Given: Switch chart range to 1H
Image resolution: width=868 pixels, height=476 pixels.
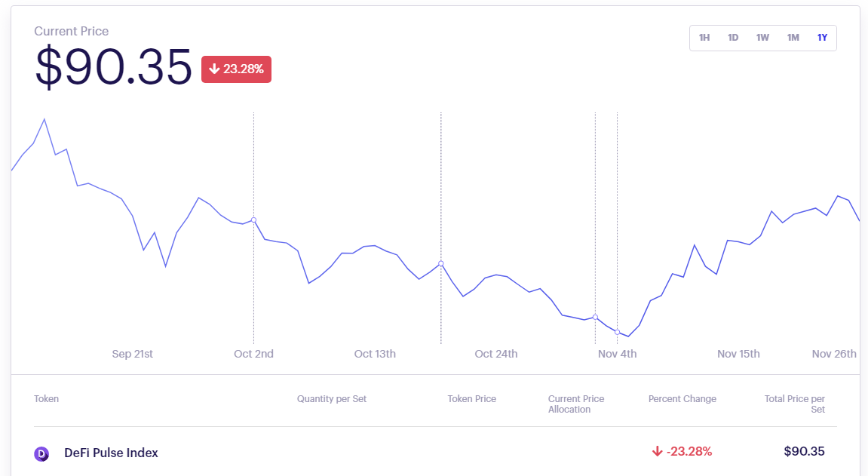Looking at the screenshot, I should coord(704,38).
